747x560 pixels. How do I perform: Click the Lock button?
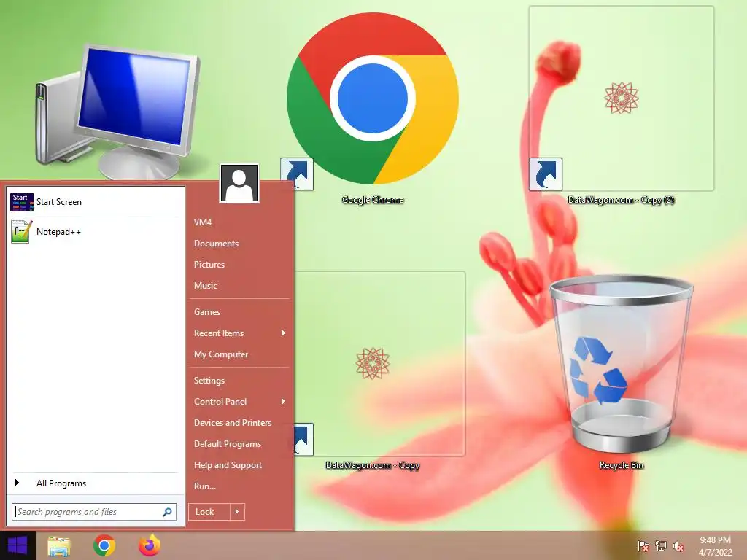209,512
